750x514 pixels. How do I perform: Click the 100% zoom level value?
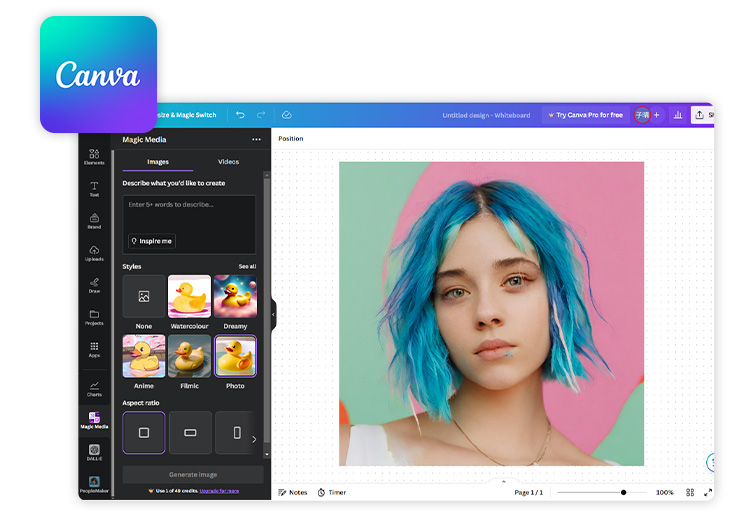[x=664, y=492]
